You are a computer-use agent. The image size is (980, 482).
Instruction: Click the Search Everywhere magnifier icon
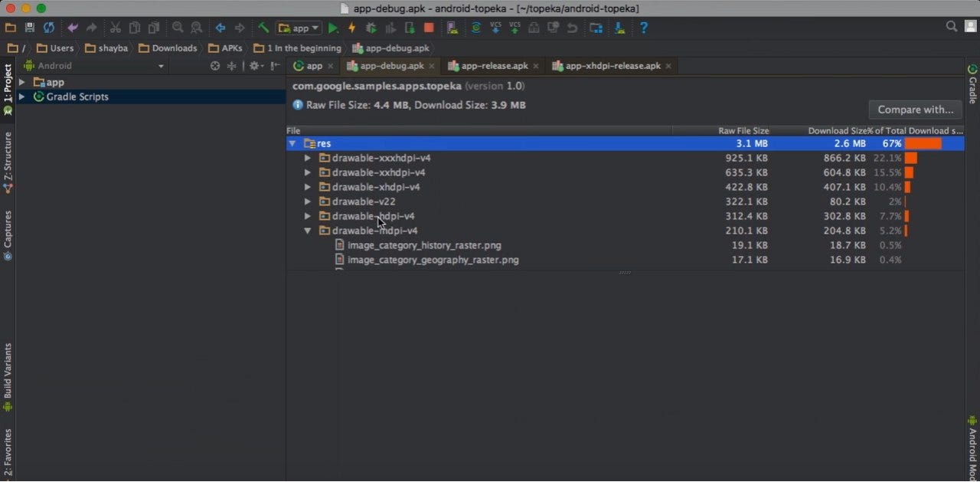(952, 27)
